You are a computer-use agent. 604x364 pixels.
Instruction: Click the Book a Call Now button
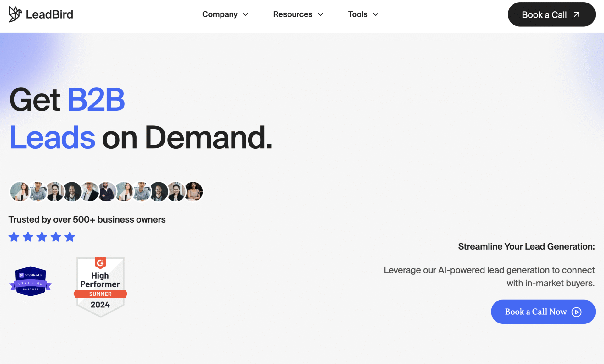543,312
